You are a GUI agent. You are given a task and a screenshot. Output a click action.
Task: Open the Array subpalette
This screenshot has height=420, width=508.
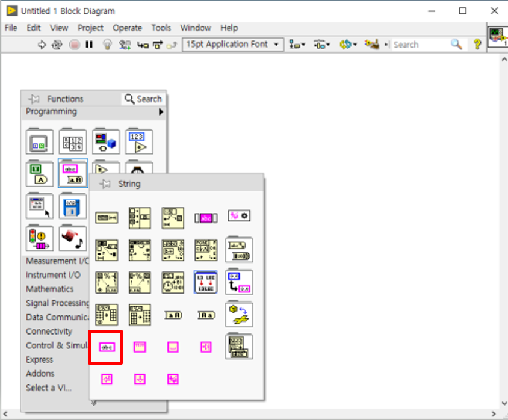tap(73, 141)
